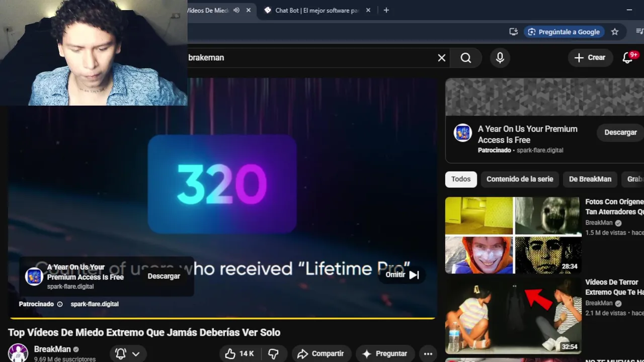The height and width of the screenshot is (362, 644).
Task: Select Contenido de la serie chip
Action: click(520, 179)
